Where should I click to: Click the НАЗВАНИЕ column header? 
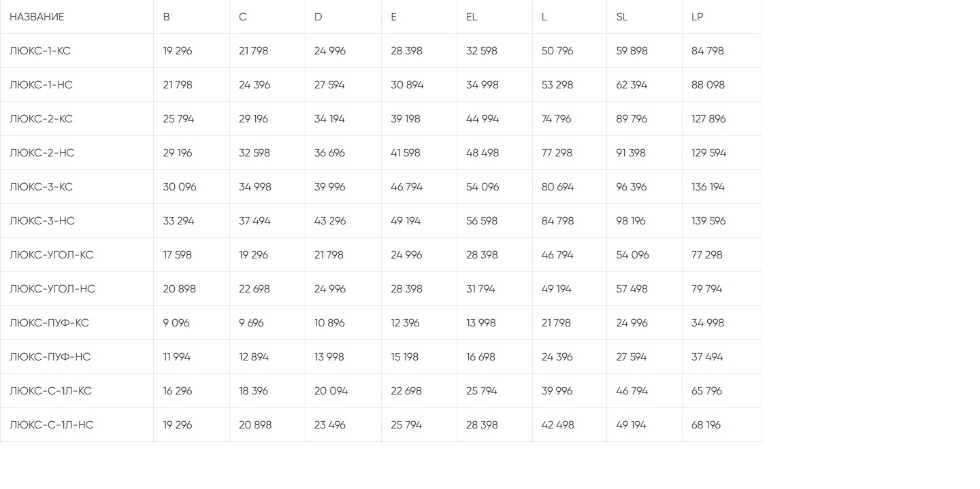(37, 17)
